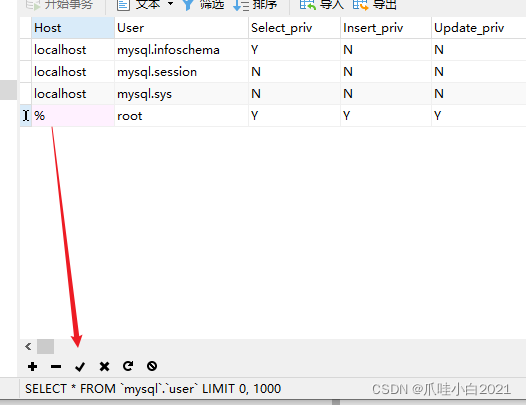This screenshot has width=526, height=405.
Task: Click the row selector for root row
Action: [25, 116]
